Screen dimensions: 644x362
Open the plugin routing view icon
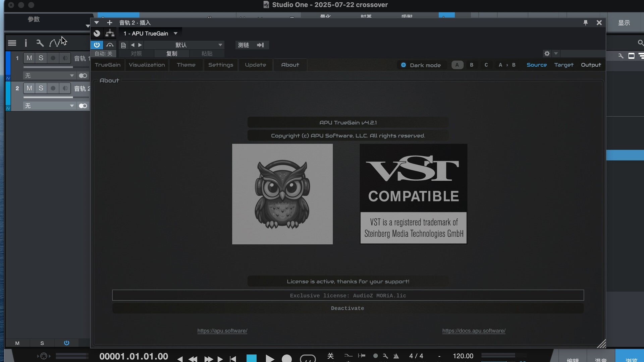click(110, 33)
